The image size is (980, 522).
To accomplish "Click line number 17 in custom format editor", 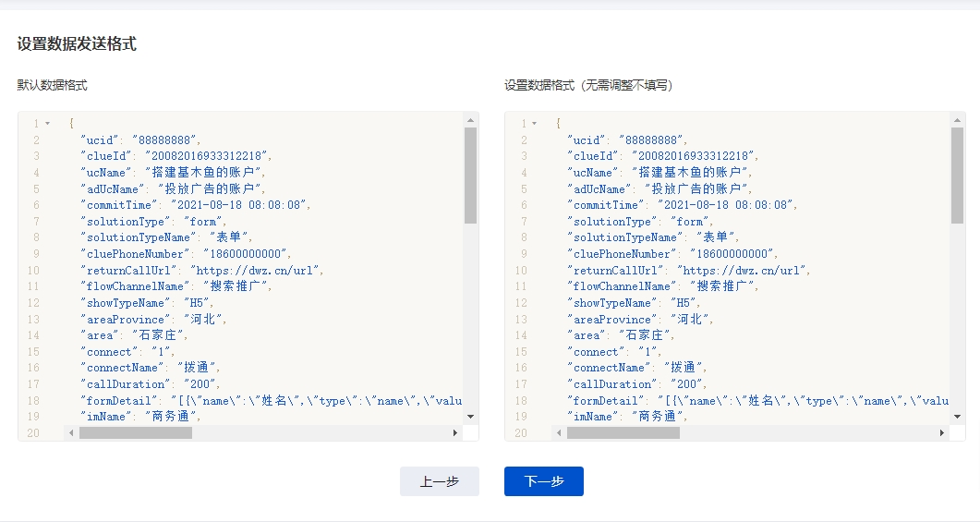I will coord(521,384).
